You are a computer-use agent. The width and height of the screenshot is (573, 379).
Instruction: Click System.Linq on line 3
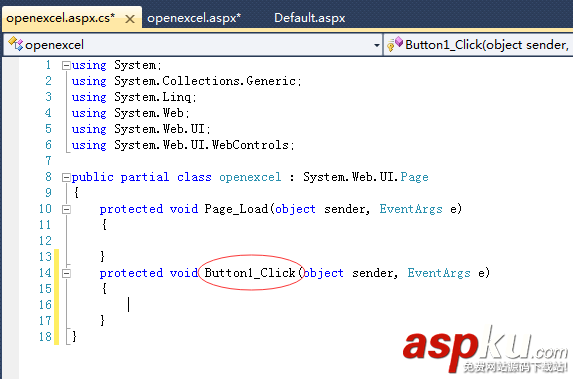[153, 97]
